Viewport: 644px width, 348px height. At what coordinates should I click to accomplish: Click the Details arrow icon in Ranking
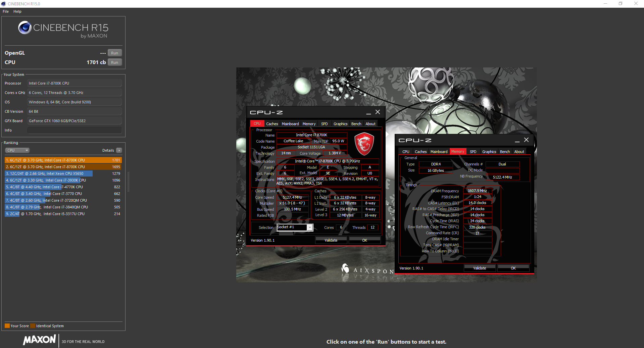[119, 150]
